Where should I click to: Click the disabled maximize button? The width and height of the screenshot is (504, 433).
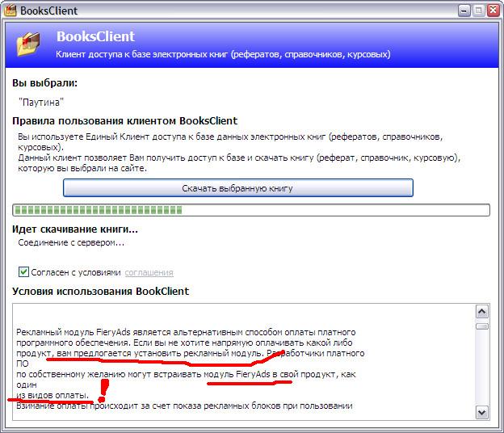tap(479, 11)
